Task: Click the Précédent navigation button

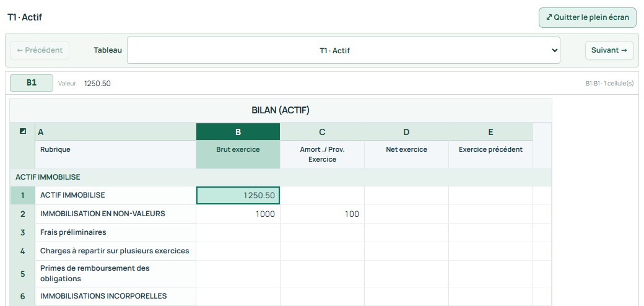Action: coord(40,50)
